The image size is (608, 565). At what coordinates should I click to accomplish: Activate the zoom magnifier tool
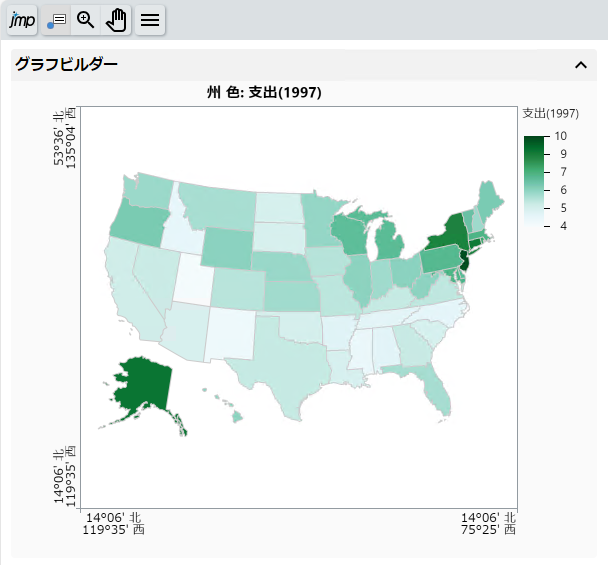click(x=86, y=20)
